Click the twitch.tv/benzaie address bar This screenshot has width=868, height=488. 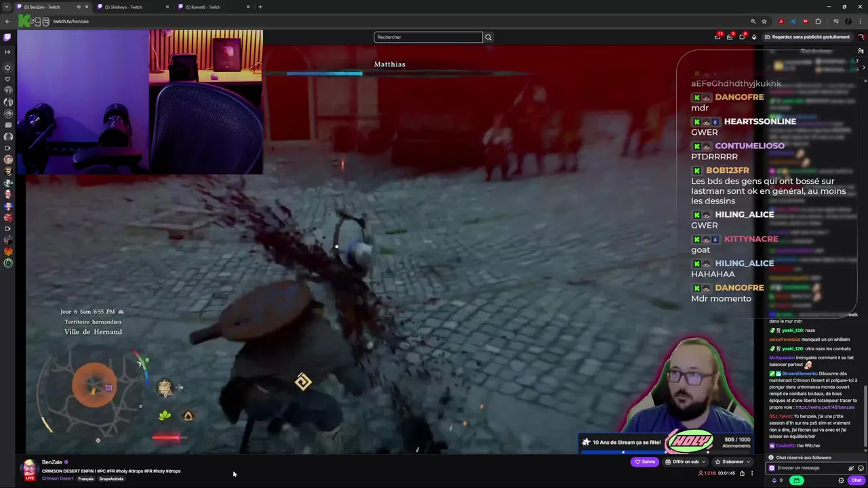coord(71,21)
